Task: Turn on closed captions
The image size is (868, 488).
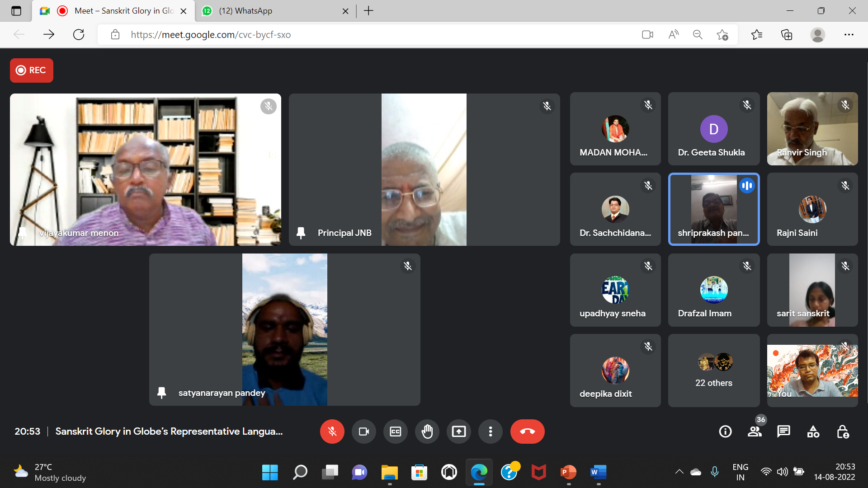Action: click(x=395, y=432)
